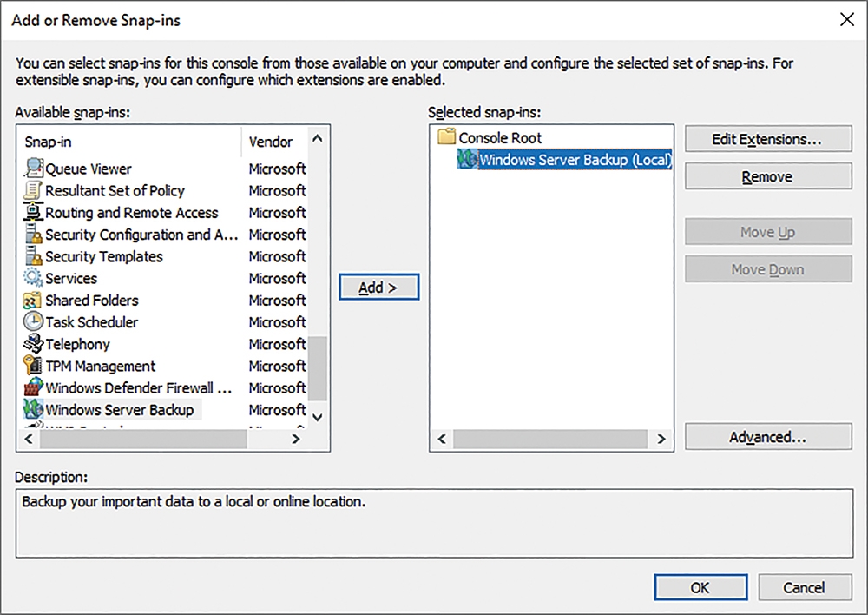This screenshot has width=868, height=615.
Task: Select Queue Viewer in available snap-ins
Action: (89, 169)
